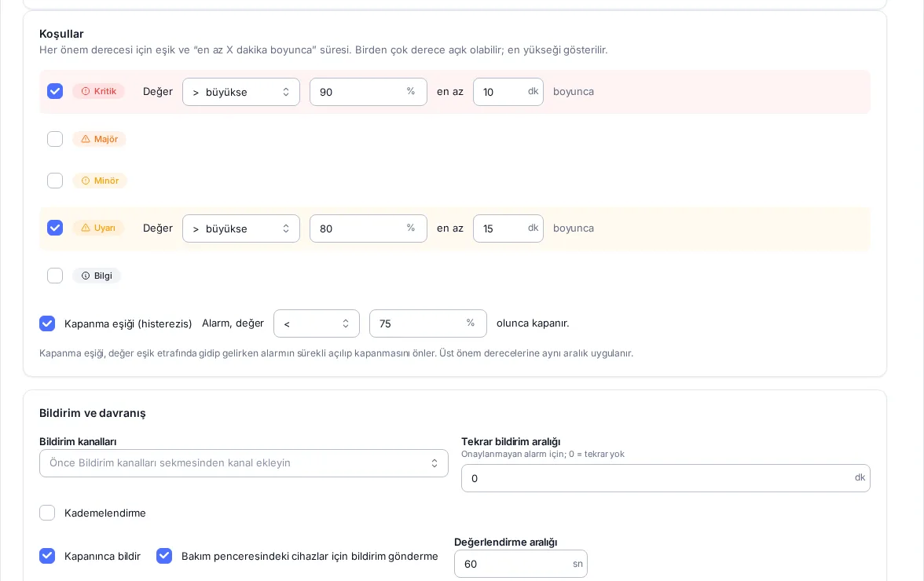Enable the Bilgi severity checkbox
This screenshot has height=581, width=924.
pyautogui.click(x=55, y=276)
